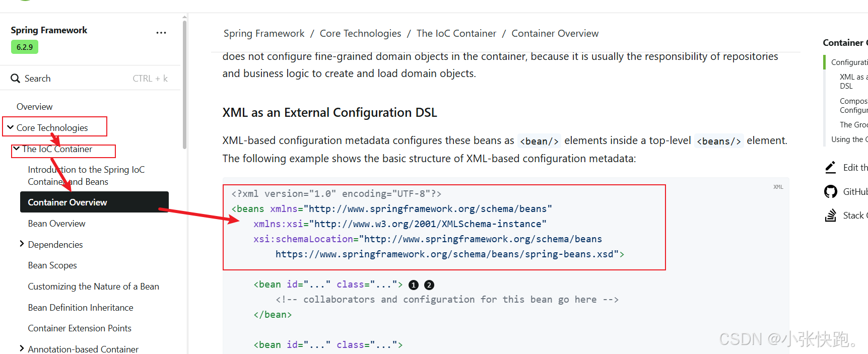Click the Search input field
Viewport: 868px width, 354px height.
click(x=90, y=79)
